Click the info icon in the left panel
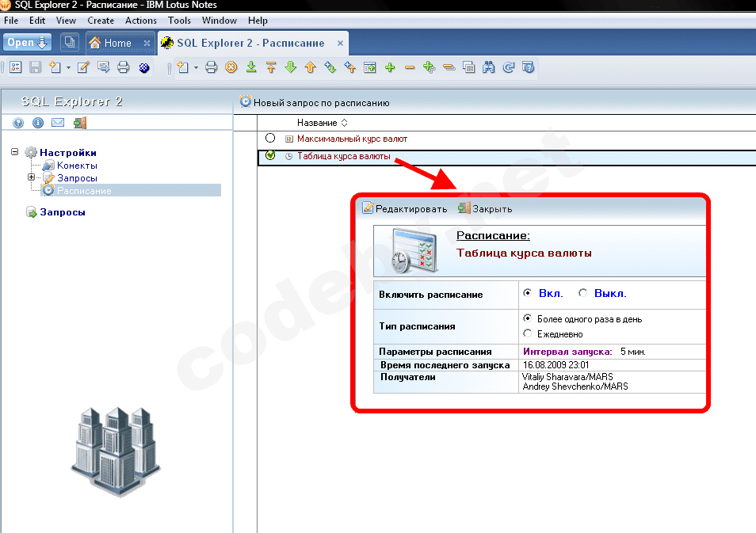Image resolution: width=756 pixels, height=533 pixels. tap(38, 123)
